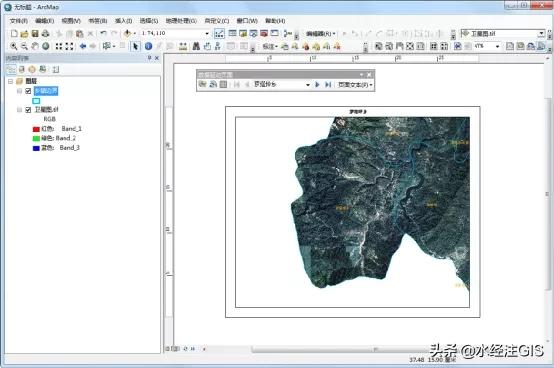Click the red Band_1 color swatch
The image size is (554, 368).
pos(36,129)
